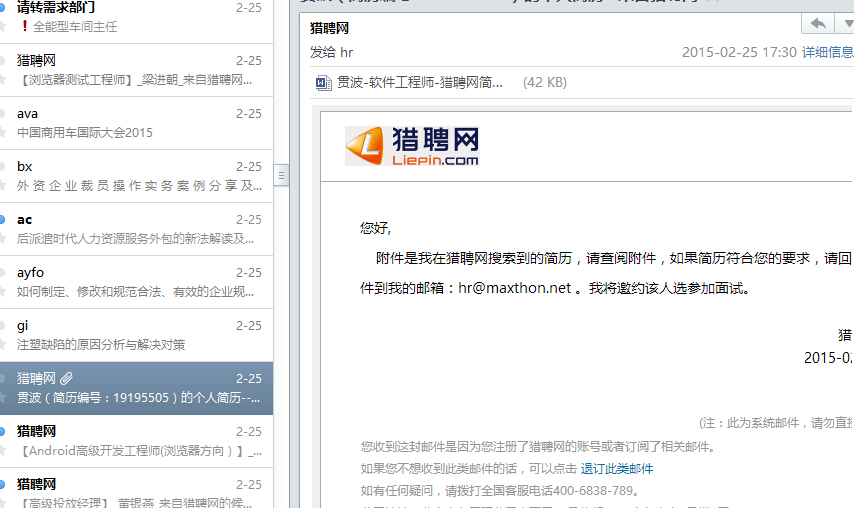Image resolution: width=854 pixels, height=508 pixels.
Task: Open the dropdown arrow beside reply
Action: [847, 23]
